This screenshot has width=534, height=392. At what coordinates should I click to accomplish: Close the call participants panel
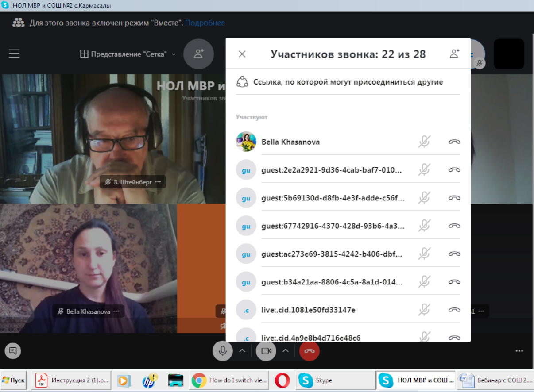tap(242, 54)
